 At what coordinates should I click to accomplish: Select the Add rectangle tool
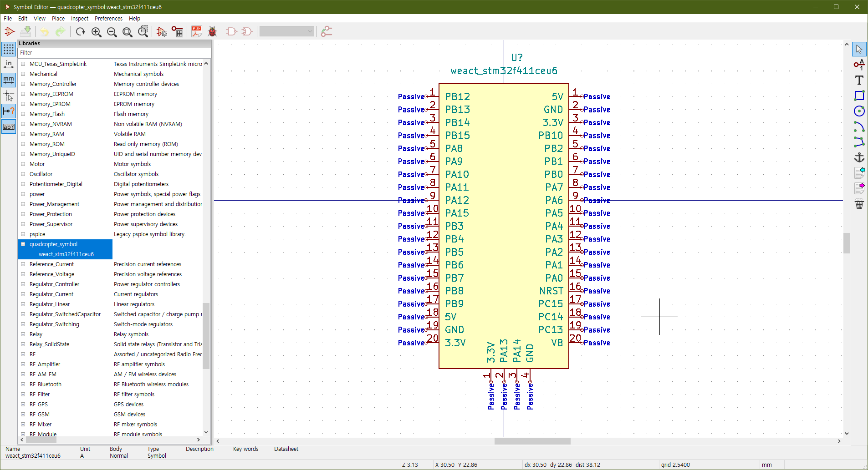pyautogui.click(x=859, y=96)
